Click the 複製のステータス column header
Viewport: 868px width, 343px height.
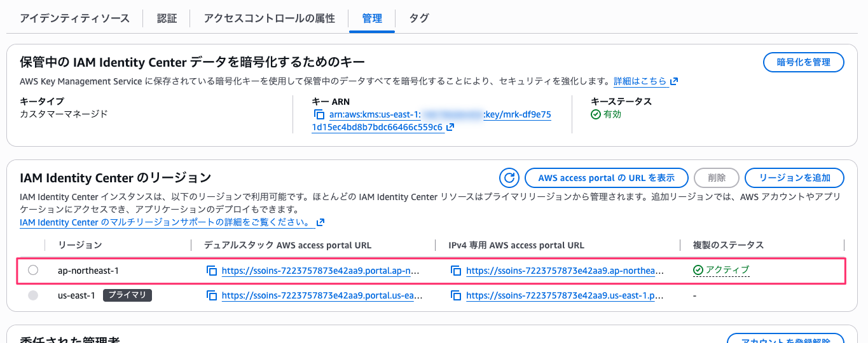[x=728, y=245]
